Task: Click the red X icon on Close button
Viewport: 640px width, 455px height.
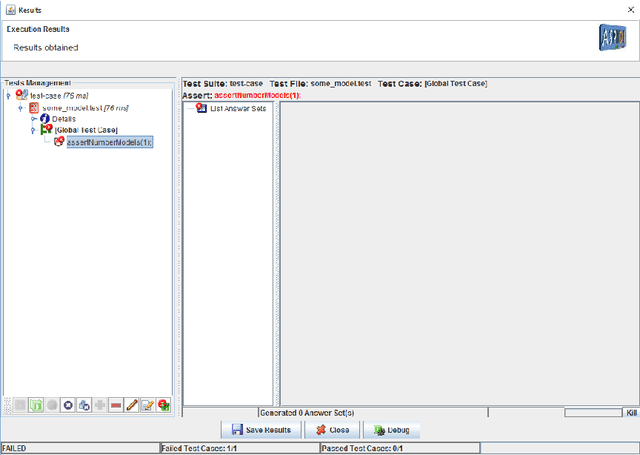Action: pyautogui.click(x=321, y=430)
